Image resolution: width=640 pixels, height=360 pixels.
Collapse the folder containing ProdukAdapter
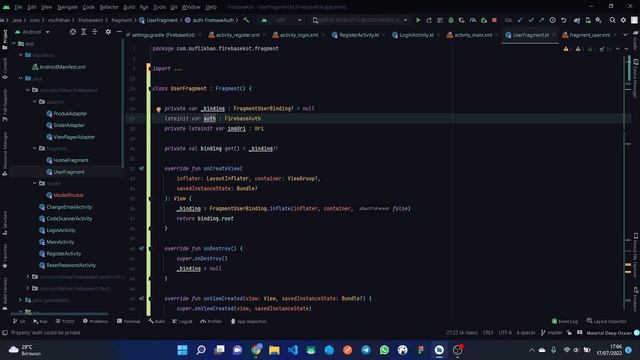35,102
